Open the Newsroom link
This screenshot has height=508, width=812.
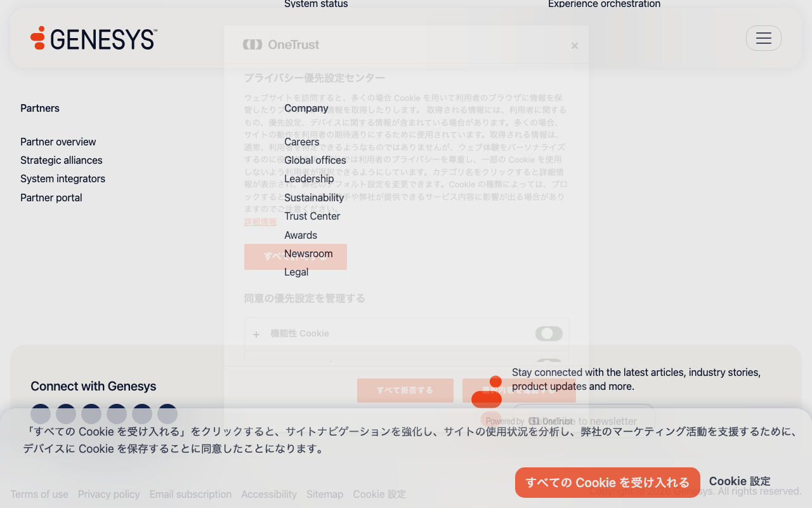308,253
